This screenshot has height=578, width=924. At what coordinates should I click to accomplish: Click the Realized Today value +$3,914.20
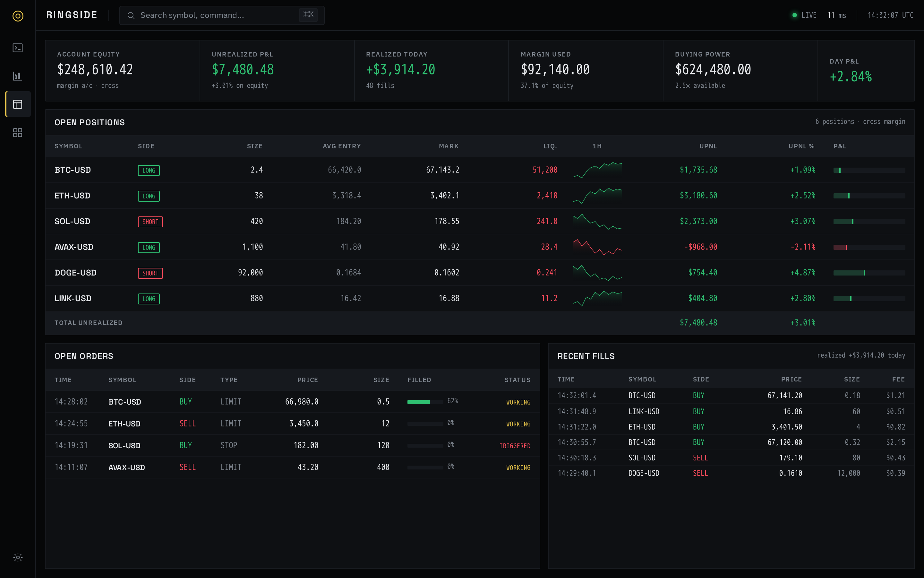coord(400,70)
